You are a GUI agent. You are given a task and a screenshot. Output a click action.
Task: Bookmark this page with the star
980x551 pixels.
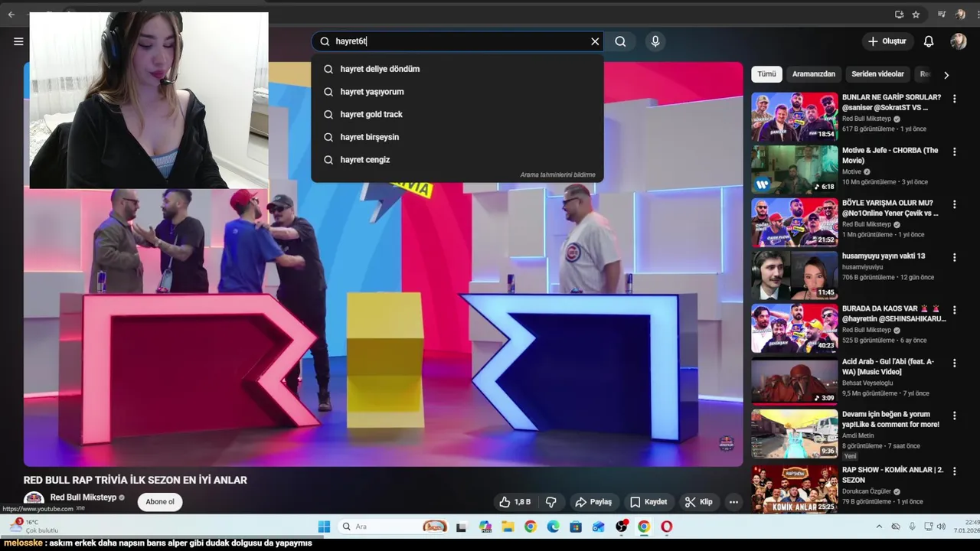pyautogui.click(x=916, y=15)
